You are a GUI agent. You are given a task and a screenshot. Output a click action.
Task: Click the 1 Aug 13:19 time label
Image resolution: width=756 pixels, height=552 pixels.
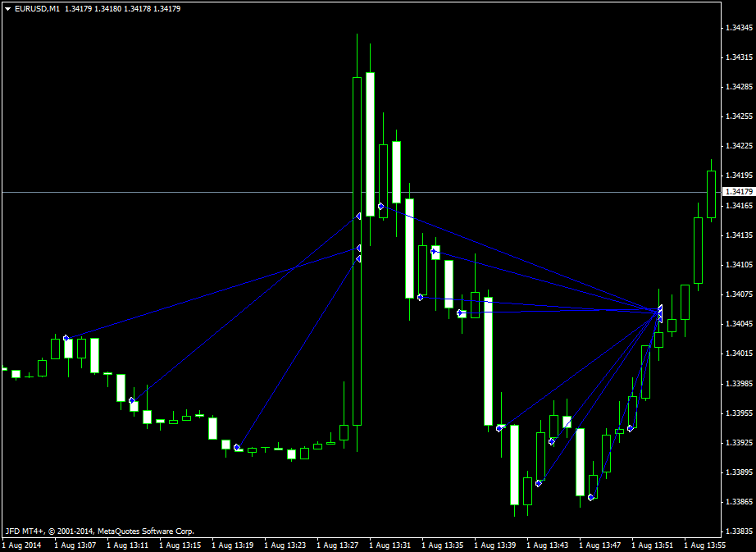(x=233, y=545)
